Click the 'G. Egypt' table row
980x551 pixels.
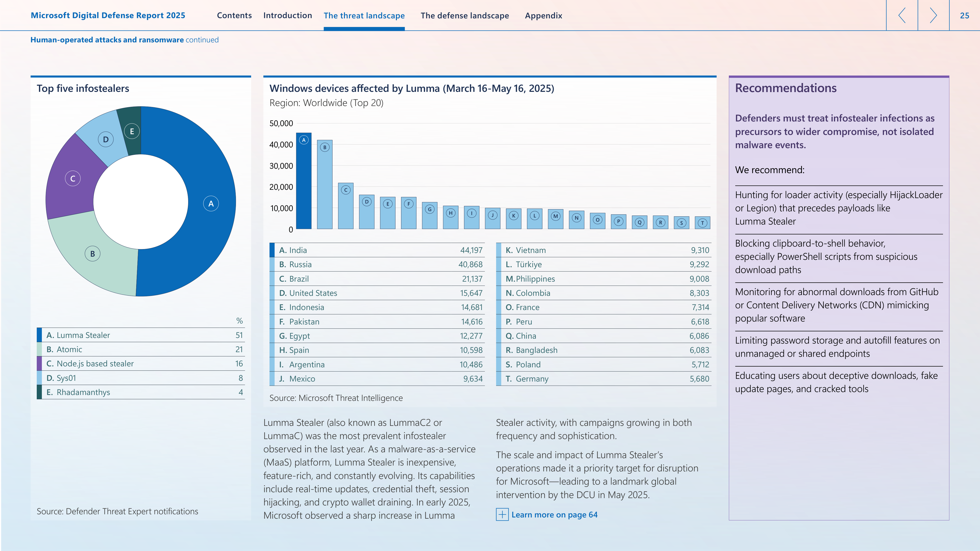[x=377, y=336]
